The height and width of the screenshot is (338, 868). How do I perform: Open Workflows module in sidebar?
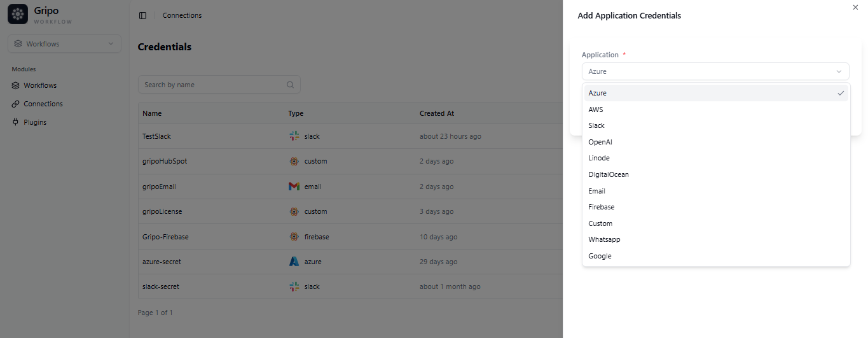pos(40,85)
